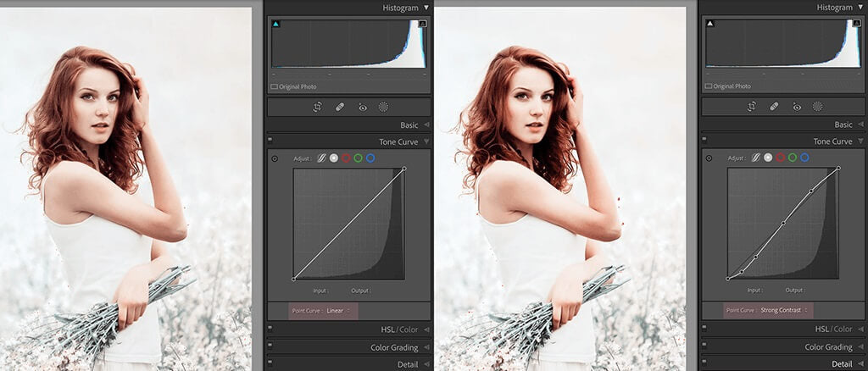Activate target adjustment tool in Strong Contrast panel

(x=709, y=158)
